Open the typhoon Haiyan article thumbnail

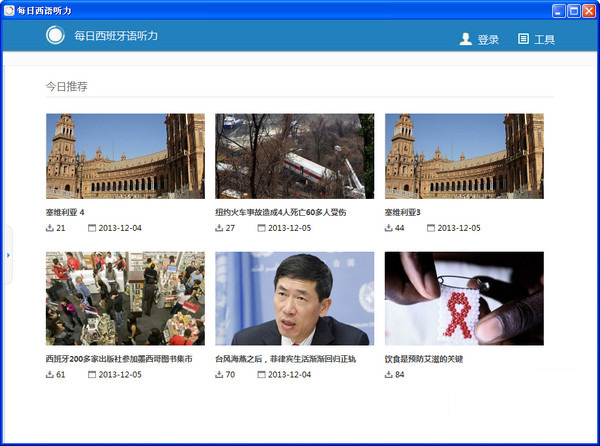295,298
